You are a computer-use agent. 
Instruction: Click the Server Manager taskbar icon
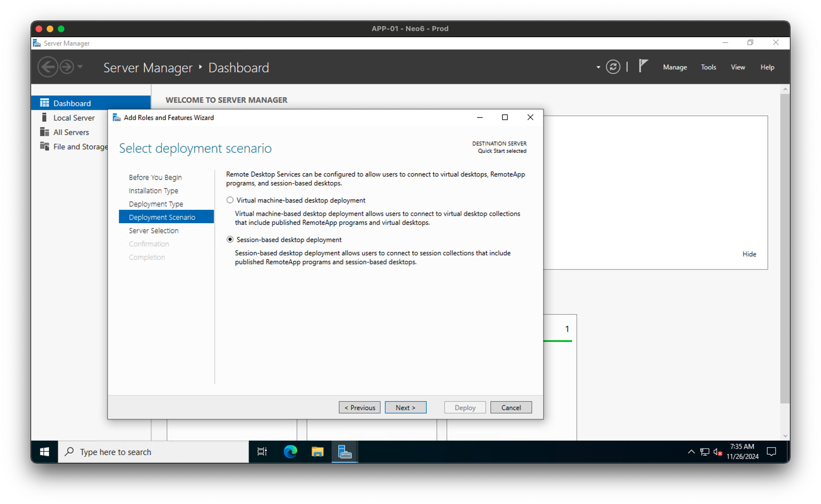(x=344, y=452)
